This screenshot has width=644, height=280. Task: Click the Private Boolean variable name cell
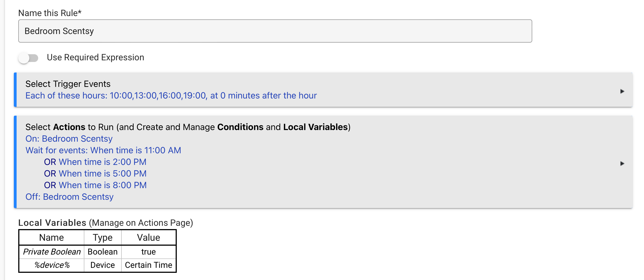click(52, 252)
